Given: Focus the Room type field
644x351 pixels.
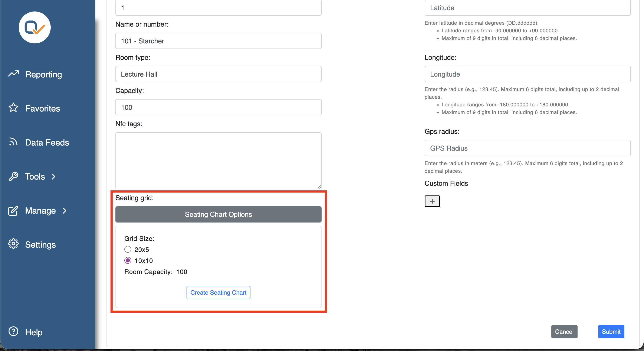Looking at the screenshot, I should (218, 74).
